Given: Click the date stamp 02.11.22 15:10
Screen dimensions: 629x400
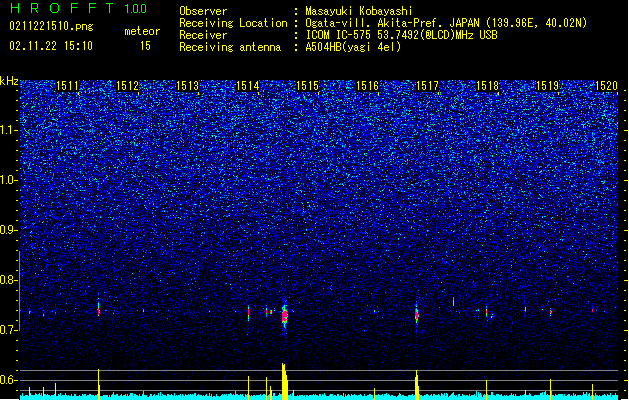Looking at the screenshot, I should [x=51, y=46].
